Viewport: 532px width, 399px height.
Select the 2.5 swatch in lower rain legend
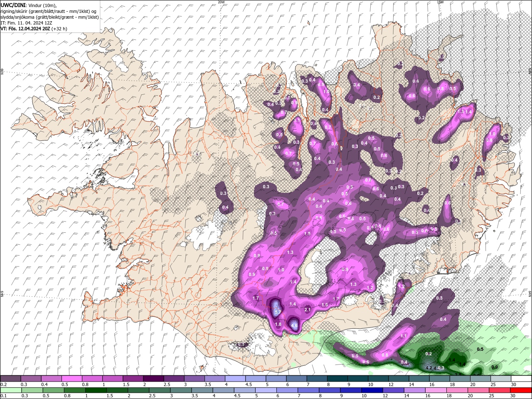click(160, 390)
